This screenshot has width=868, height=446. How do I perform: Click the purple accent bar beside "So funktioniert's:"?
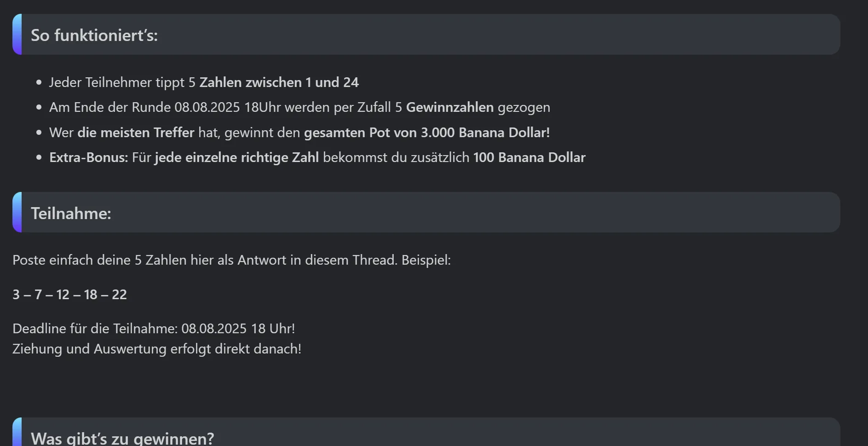pyautogui.click(x=17, y=35)
